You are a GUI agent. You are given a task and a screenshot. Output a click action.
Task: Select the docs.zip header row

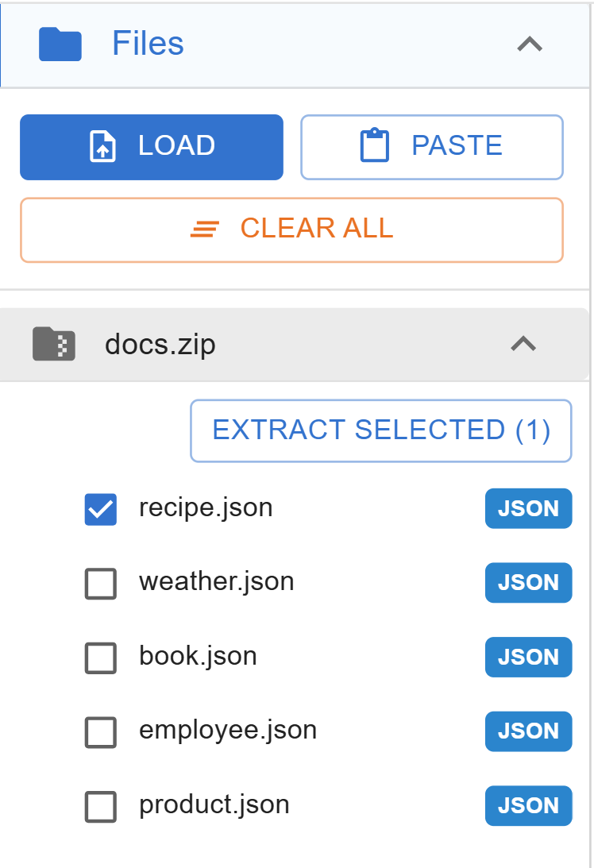click(295, 345)
